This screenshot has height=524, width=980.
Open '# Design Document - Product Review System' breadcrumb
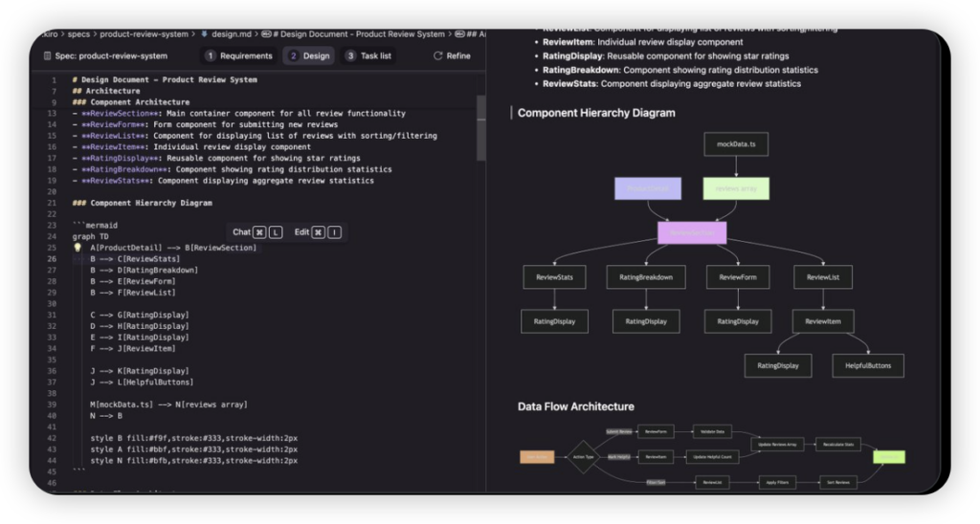(x=359, y=34)
